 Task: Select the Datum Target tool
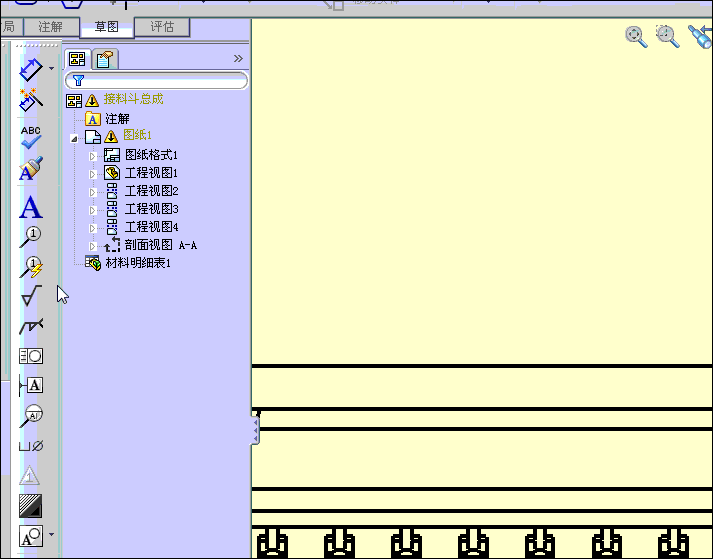pos(30,415)
